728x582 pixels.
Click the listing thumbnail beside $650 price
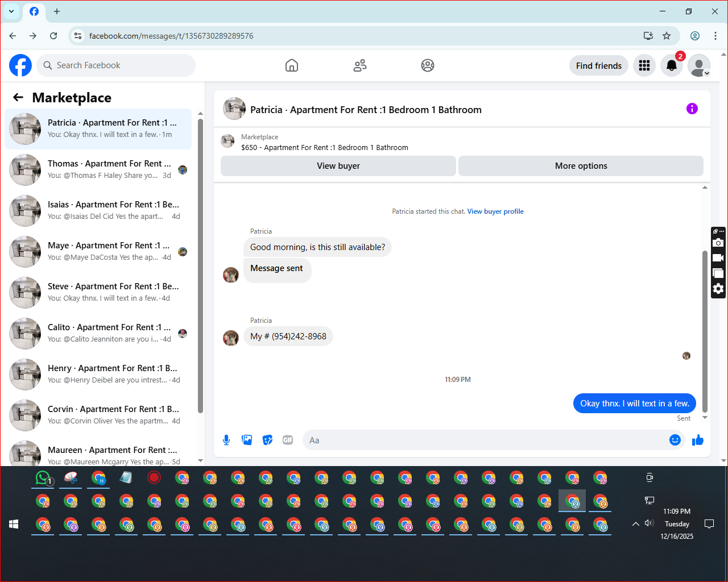tap(227, 142)
